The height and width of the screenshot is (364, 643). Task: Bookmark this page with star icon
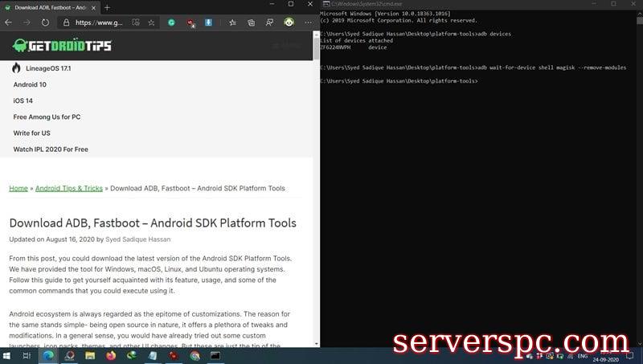click(x=150, y=22)
